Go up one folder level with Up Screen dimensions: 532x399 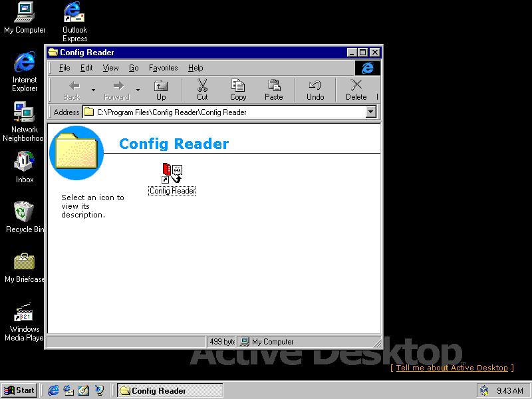coord(161,90)
